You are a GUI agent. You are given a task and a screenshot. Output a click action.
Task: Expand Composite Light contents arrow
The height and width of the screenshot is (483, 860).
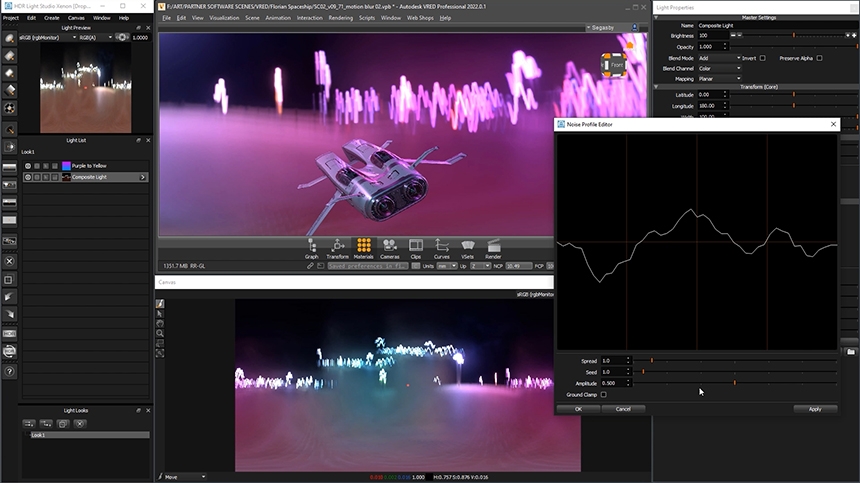143,177
